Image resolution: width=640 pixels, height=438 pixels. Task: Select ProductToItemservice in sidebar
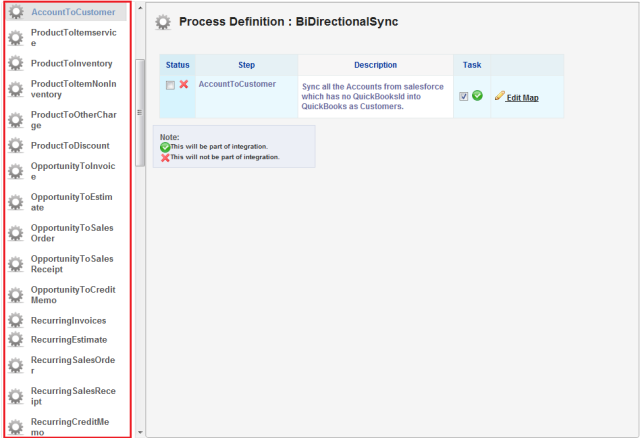(x=73, y=38)
